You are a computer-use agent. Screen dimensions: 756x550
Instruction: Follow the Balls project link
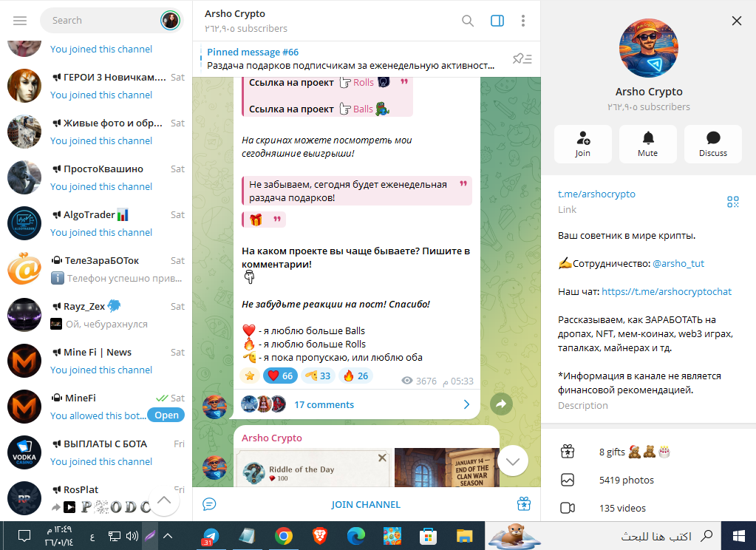point(363,109)
